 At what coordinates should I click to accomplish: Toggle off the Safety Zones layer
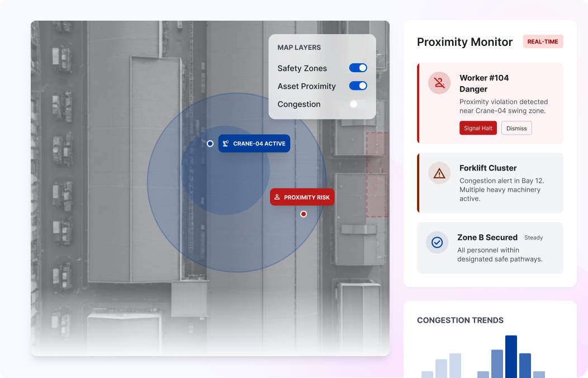point(358,68)
